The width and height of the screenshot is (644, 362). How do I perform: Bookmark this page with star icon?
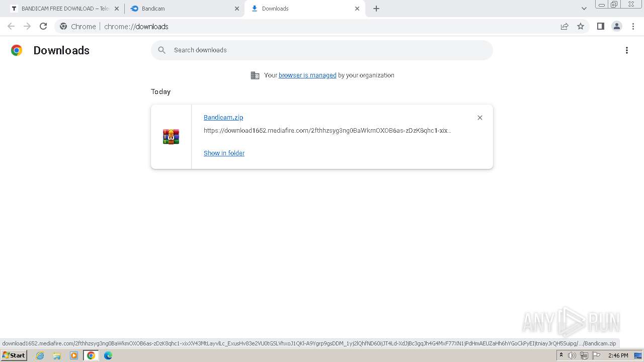581,26
